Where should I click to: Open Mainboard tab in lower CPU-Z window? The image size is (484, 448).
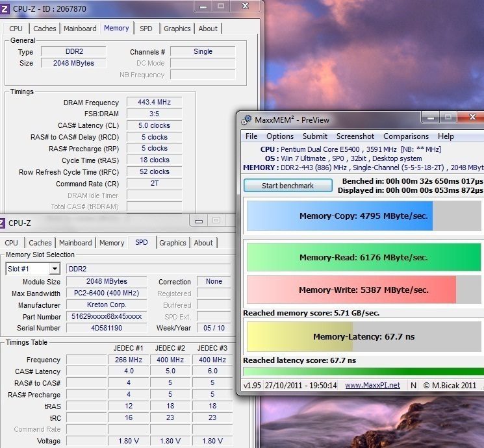(75, 243)
